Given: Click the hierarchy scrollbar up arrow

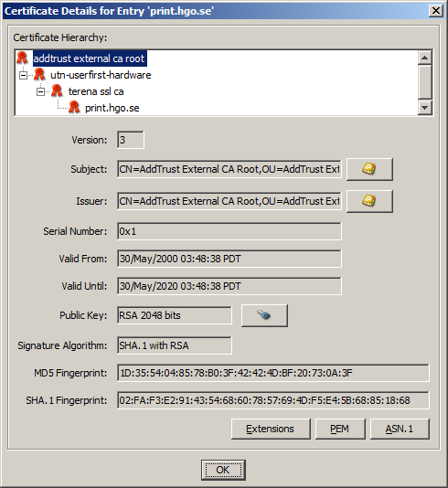Looking at the screenshot, I should click(x=424, y=58).
